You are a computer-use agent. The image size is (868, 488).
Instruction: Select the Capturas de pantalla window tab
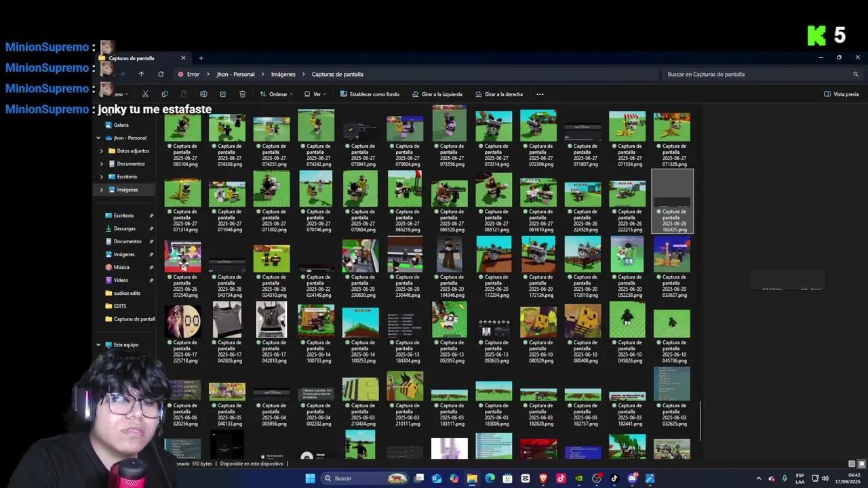click(x=142, y=58)
